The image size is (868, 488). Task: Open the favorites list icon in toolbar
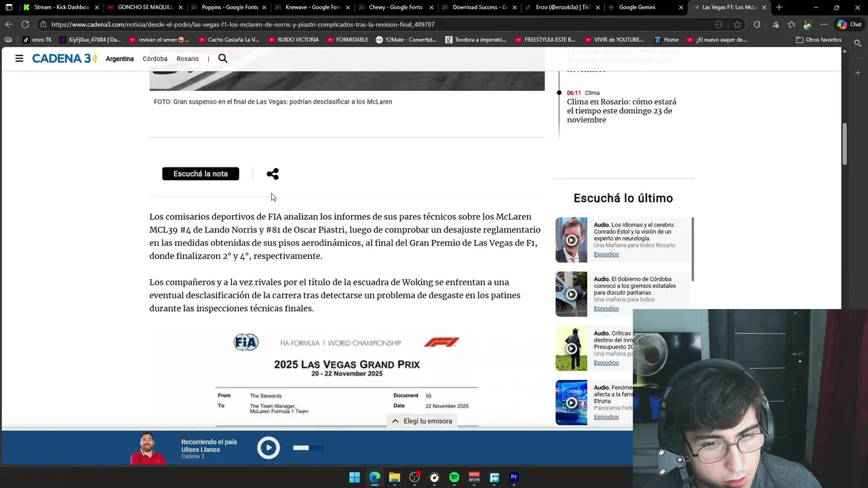pos(791,24)
